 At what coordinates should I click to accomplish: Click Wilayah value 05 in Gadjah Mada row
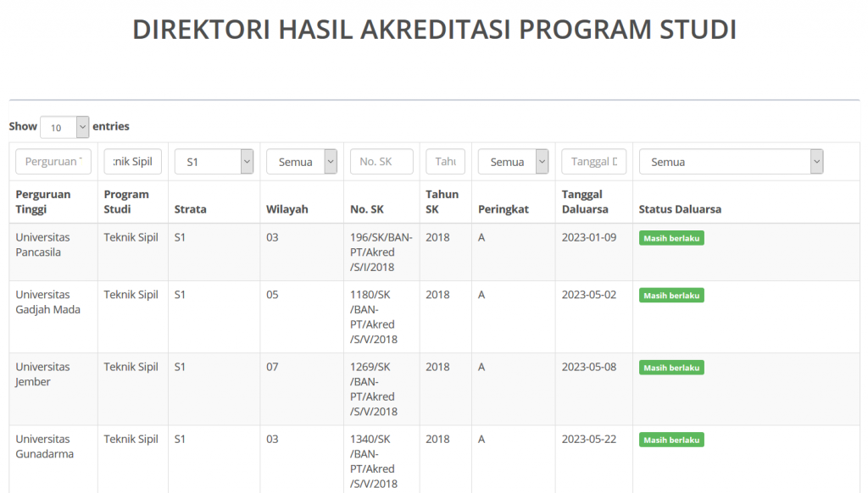(272, 295)
